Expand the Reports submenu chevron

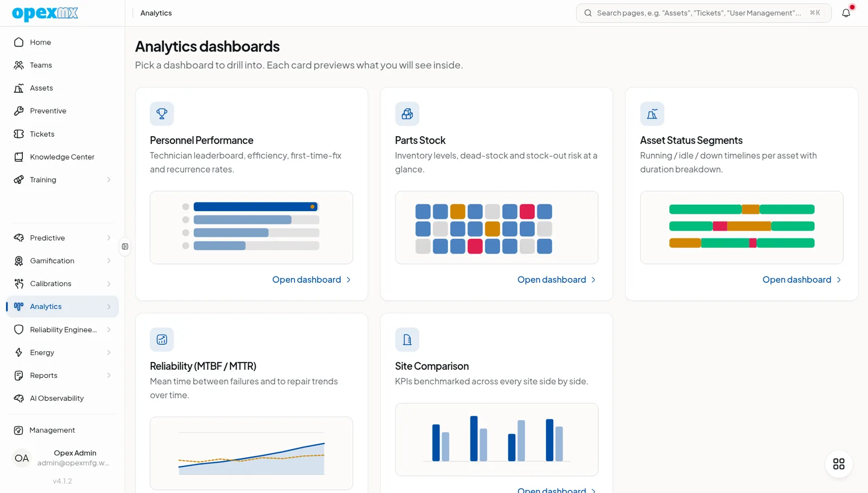109,375
